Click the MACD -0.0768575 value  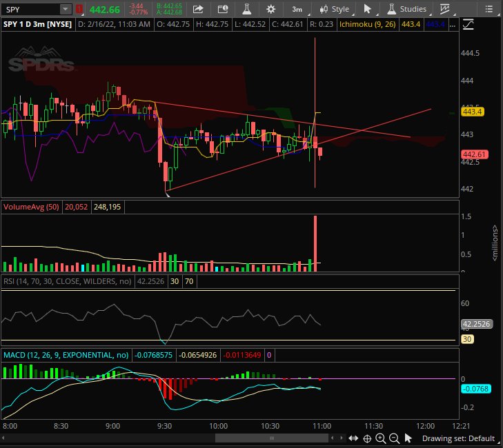tap(153, 355)
